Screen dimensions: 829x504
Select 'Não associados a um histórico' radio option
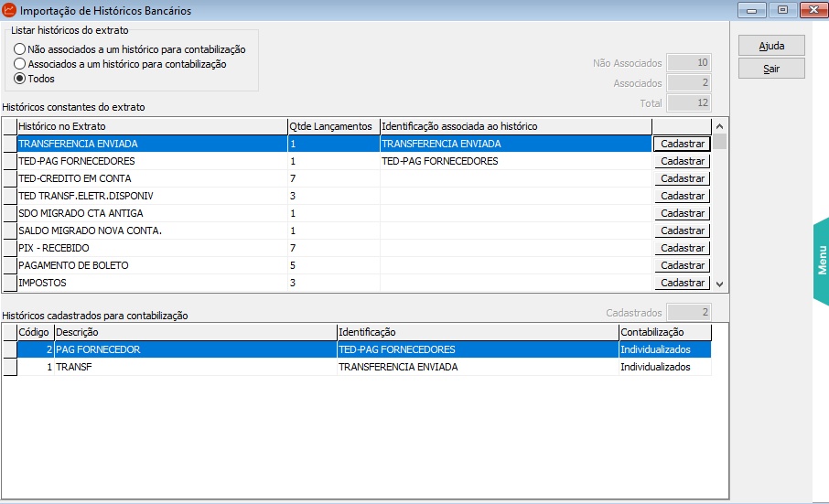click(19, 49)
